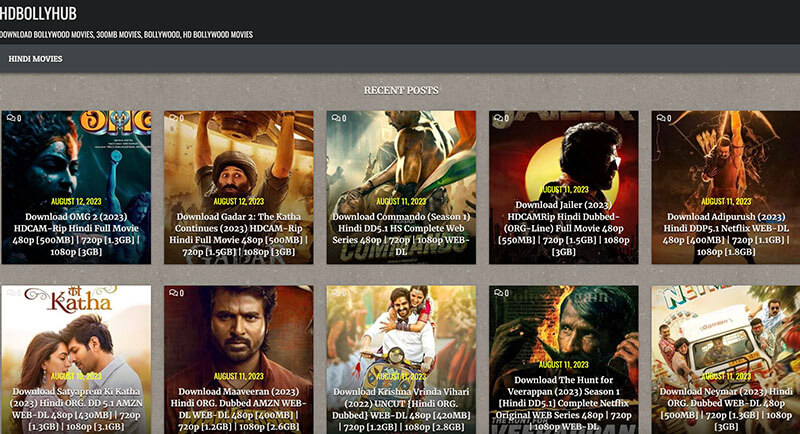Go to HDBollyHub site title

(x=38, y=14)
